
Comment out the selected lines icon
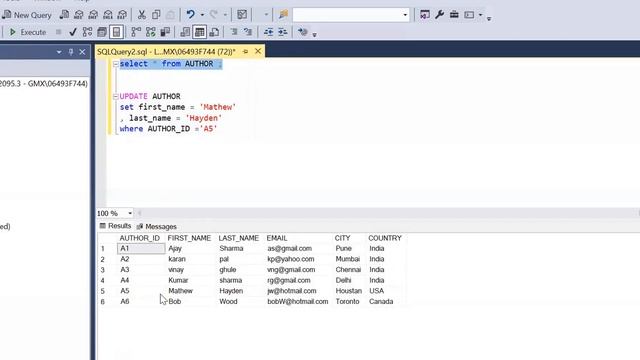[233, 32]
